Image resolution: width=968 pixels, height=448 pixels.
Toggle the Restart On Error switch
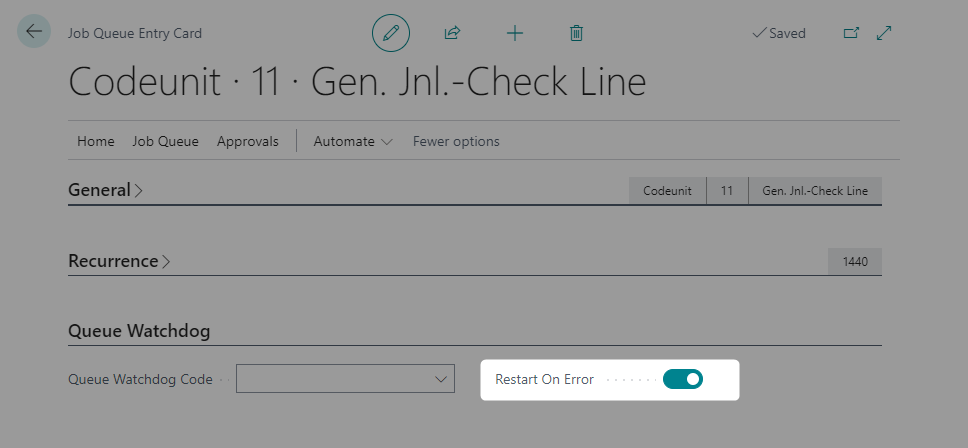click(x=683, y=379)
